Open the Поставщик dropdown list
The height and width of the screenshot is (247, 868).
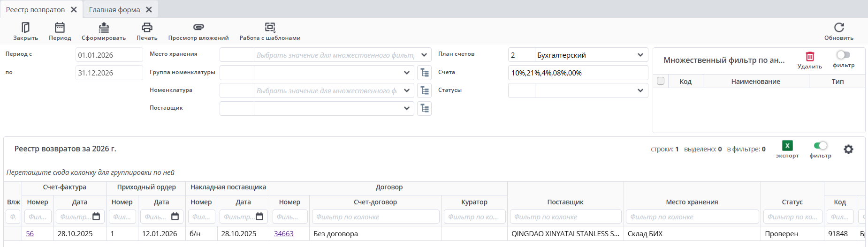[x=406, y=108]
